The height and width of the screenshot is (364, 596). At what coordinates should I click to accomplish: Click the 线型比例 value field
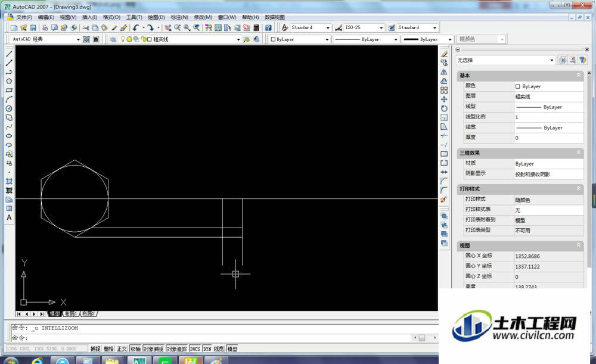(x=549, y=117)
